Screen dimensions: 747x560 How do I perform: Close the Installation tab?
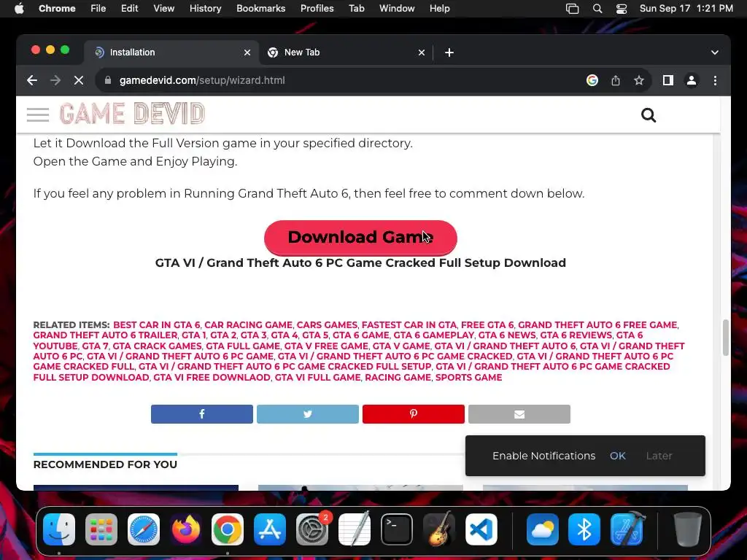[247, 52]
